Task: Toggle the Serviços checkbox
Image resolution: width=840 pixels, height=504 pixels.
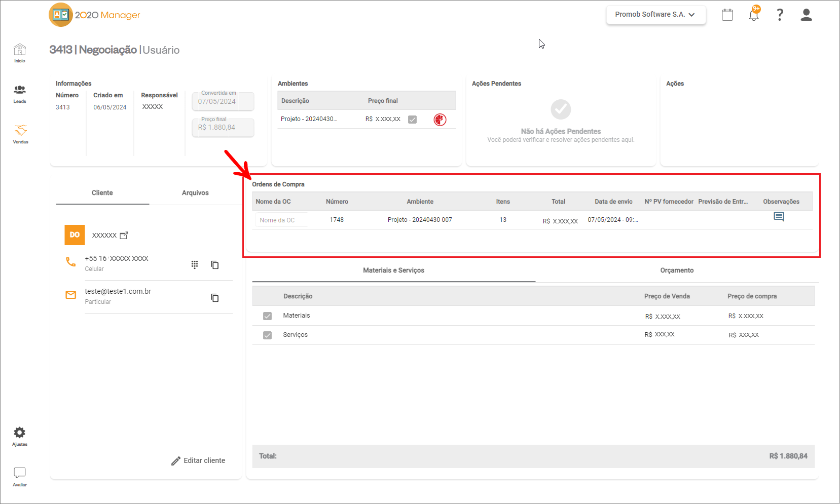Action: tap(267, 335)
